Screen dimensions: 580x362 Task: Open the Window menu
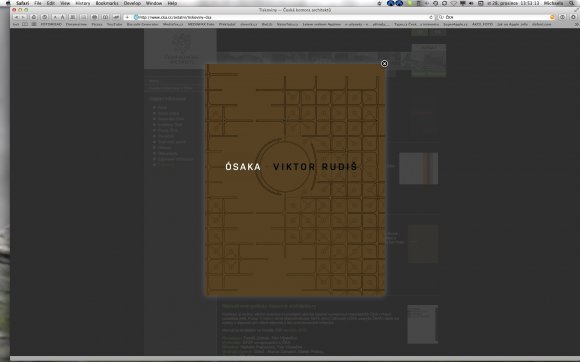click(154, 3)
